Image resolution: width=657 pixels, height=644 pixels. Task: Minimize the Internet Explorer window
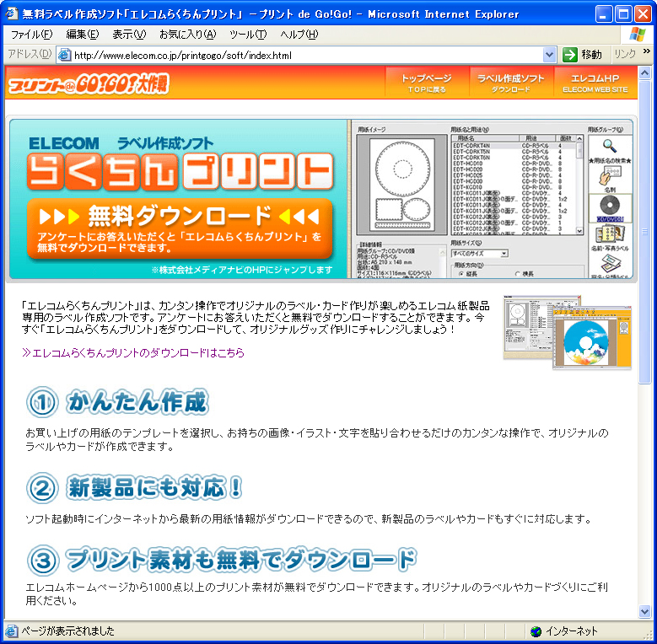[x=603, y=13]
